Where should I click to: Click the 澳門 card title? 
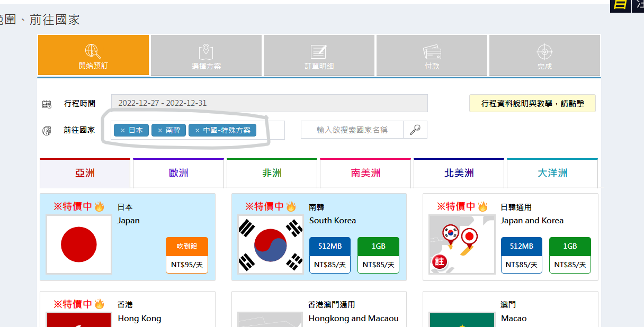[508, 305]
